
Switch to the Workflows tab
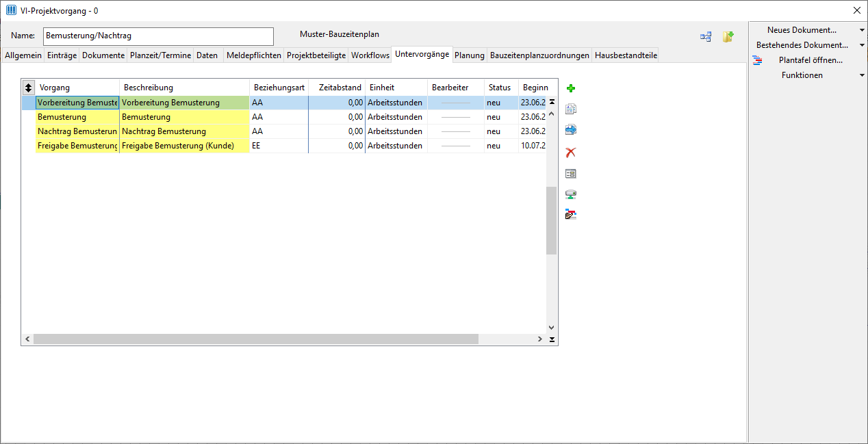(370, 55)
